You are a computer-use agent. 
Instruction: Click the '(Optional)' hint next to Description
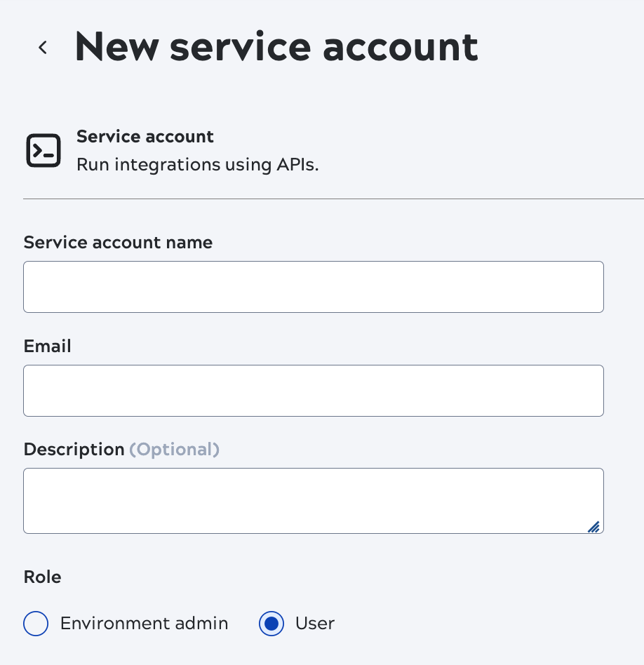(x=174, y=450)
